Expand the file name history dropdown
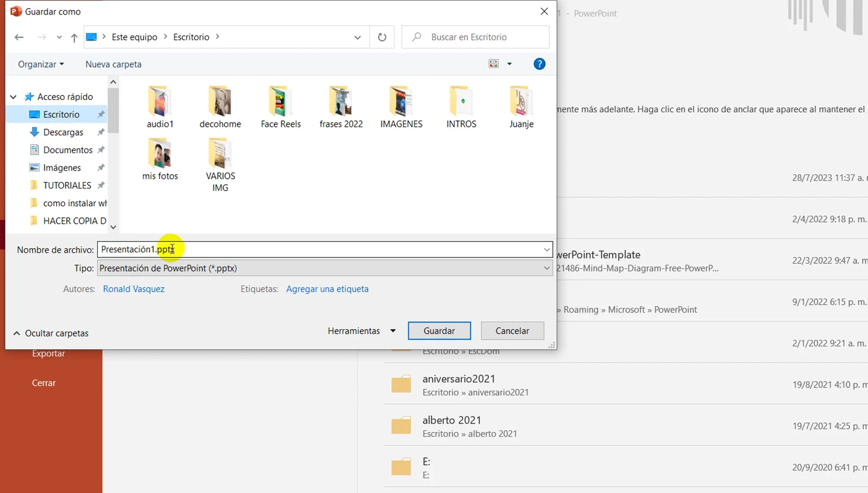 click(547, 250)
